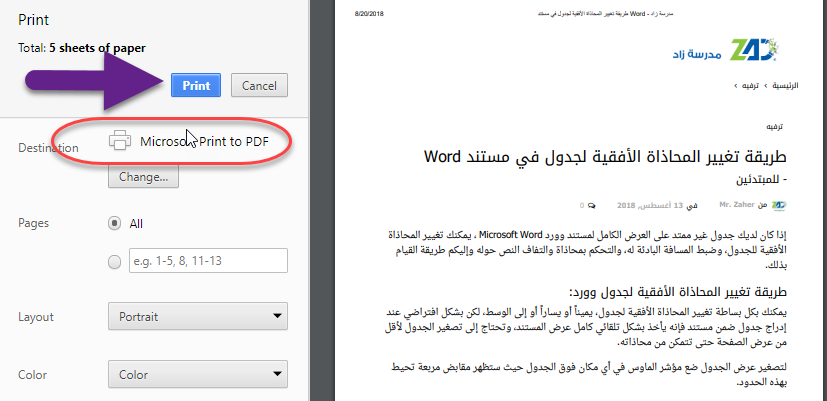Click the ZAD school logo in preview
Viewport: 827px width, 401px height.
754,50
